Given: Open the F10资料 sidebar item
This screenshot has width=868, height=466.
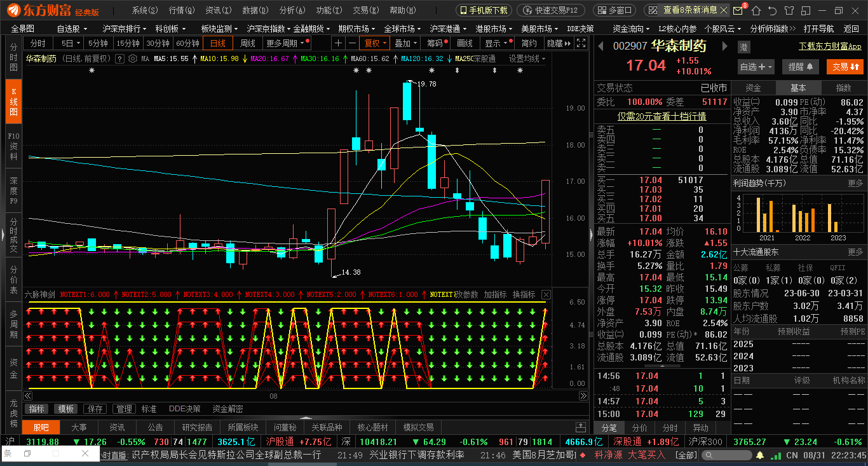Looking at the screenshot, I should point(13,146).
